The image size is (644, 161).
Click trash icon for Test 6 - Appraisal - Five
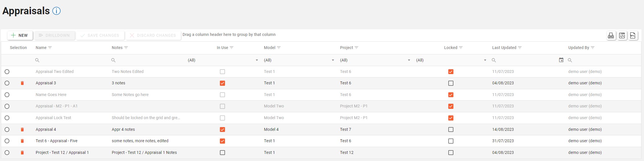(x=22, y=141)
